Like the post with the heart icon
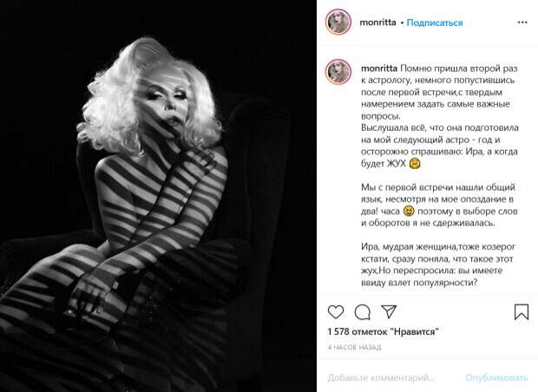This screenshot has width=538, height=392. click(336, 311)
